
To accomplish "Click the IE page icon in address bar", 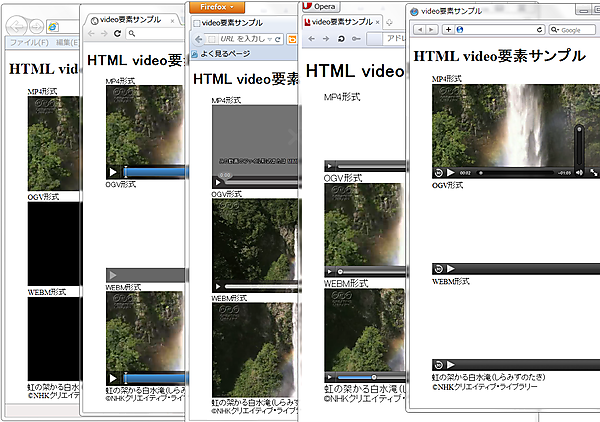I will pyautogui.click(x=53, y=26).
